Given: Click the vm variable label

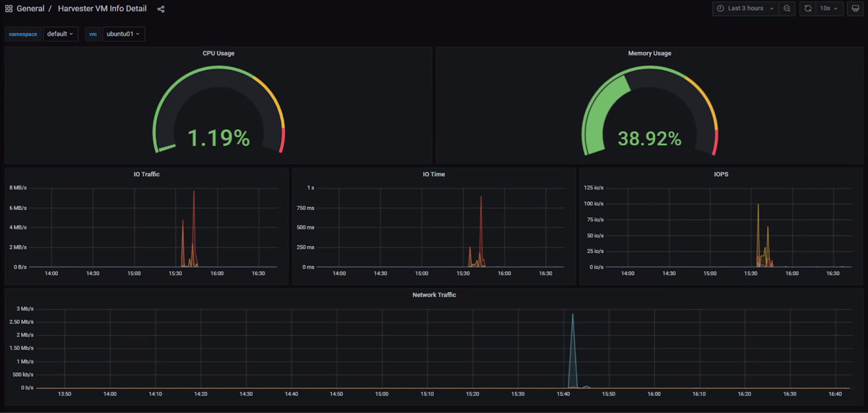Looking at the screenshot, I should [93, 34].
